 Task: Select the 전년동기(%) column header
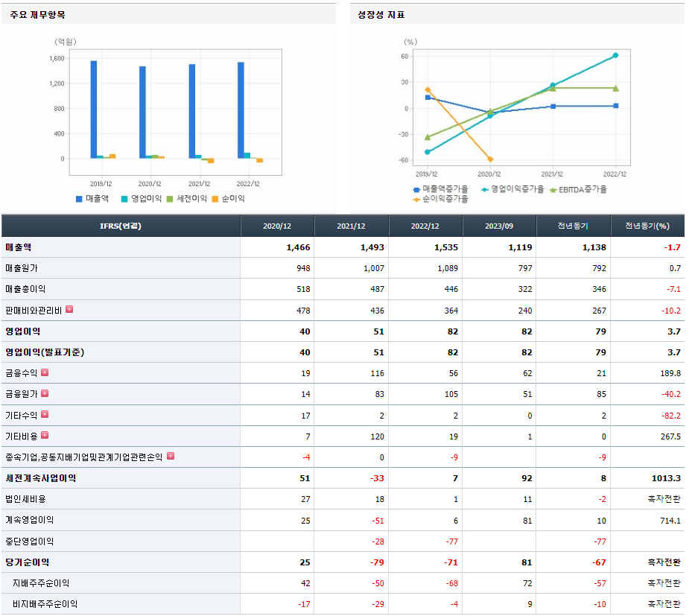tap(647, 226)
